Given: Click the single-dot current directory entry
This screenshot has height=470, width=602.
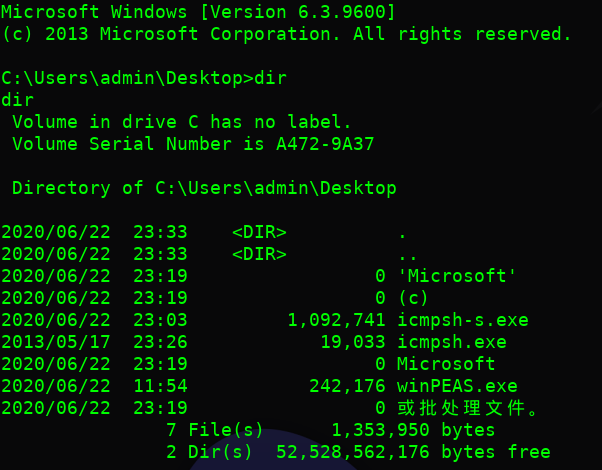Looking at the screenshot, I should tap(402, 232).
